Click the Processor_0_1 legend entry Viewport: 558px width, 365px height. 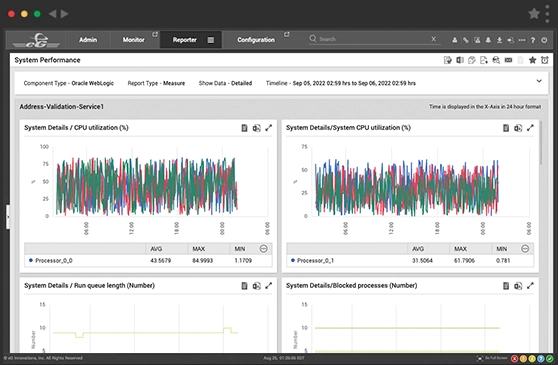(x=312, y=260)
